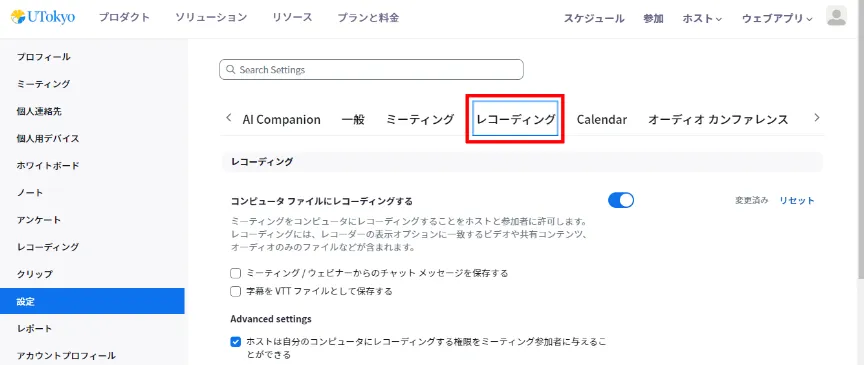The height and width of the screenshot is (365, 864).
Task: Click the リセット link
Action: pyautogui.click(x=797, y=201)
